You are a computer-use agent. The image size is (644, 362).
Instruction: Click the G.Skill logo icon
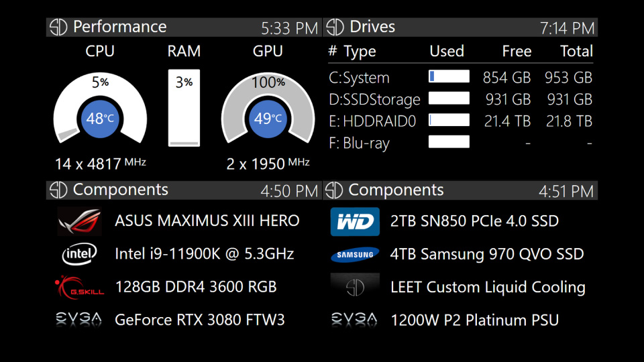coord(79,287)
